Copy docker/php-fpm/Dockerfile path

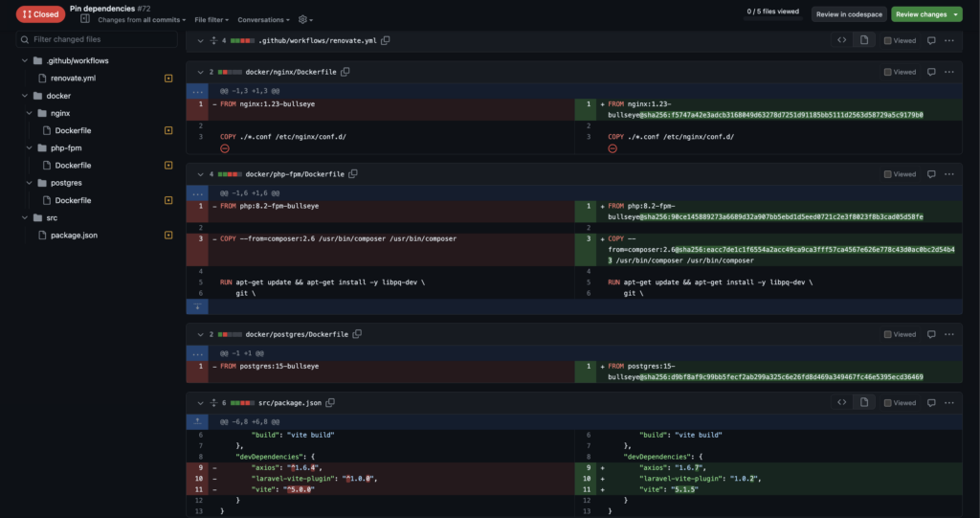[x=353, y=174]
